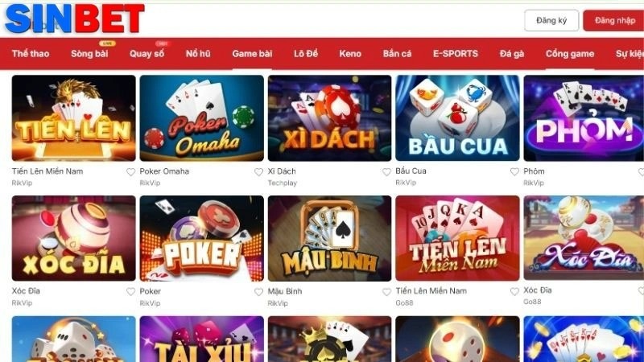Open the Tài Xỉu game thumbnail
This screenshot has height=362, width=644.
point(202,339)
